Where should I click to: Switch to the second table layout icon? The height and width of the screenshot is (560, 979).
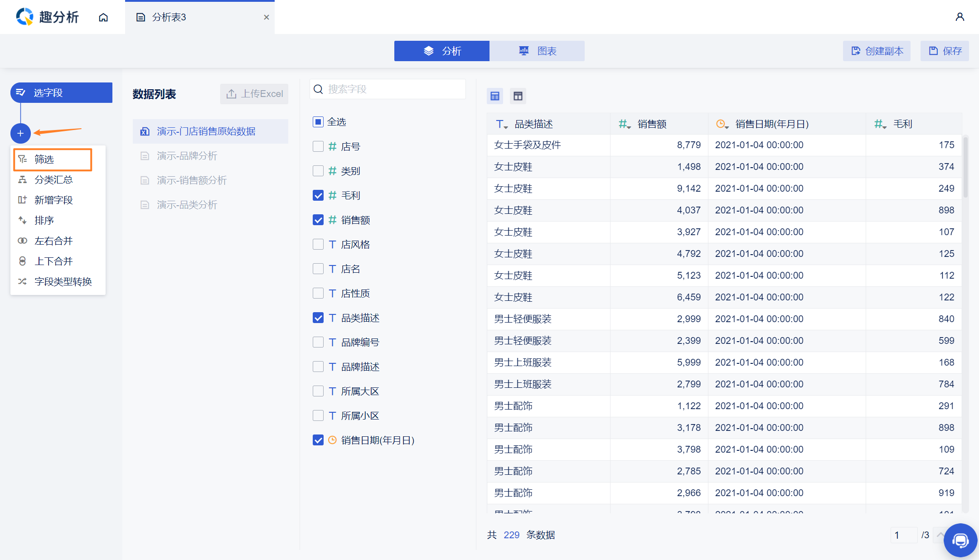coord(518,96)
